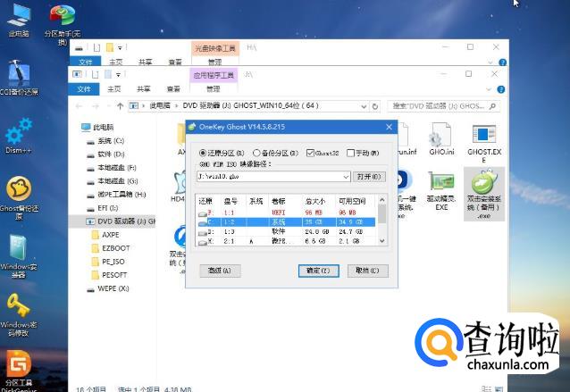The image size is (570, 392).
Task: Open the Windows密码修改 key icon
Action: (x=19, y=314)
